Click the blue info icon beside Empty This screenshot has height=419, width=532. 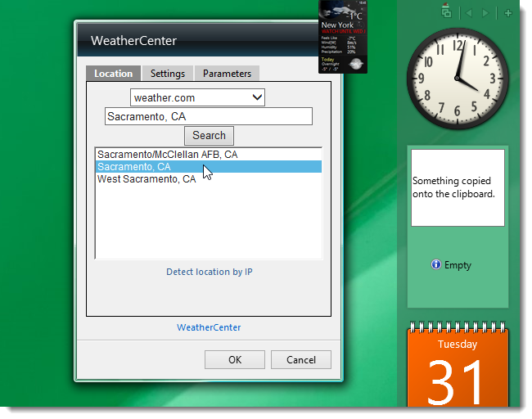click(x=435, y=264)
